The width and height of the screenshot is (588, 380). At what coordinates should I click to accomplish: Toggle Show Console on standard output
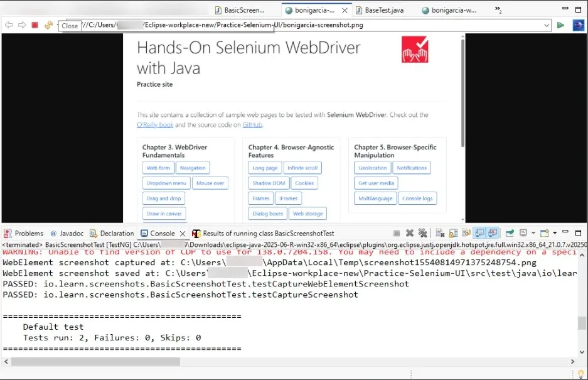tap(479, 233)
